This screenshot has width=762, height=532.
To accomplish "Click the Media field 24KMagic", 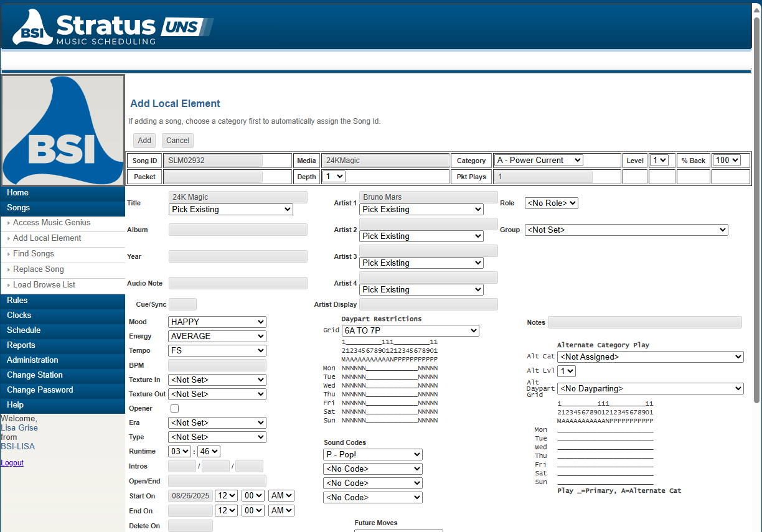I will 385,161.
